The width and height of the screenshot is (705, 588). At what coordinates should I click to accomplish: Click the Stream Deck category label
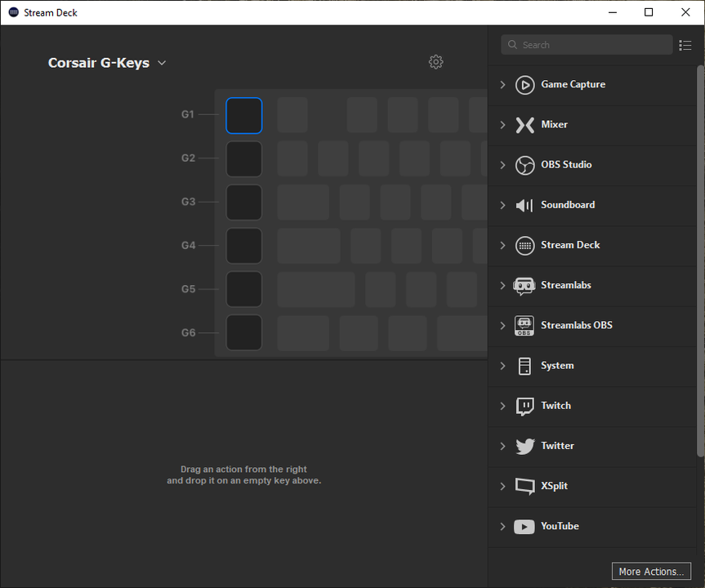(570, 245)
